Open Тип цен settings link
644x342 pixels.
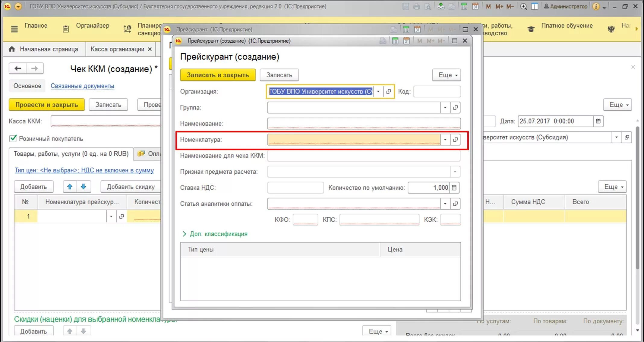84,170
